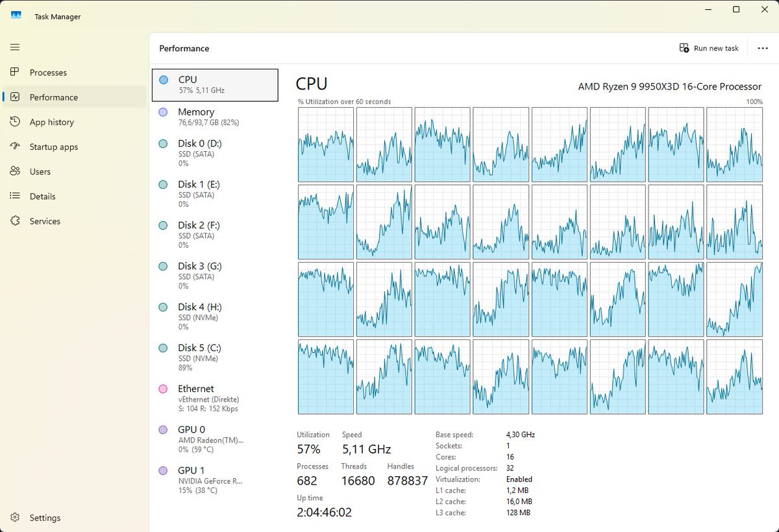Open Disk 1 (E:) performance view

click(x=215, y=194)
